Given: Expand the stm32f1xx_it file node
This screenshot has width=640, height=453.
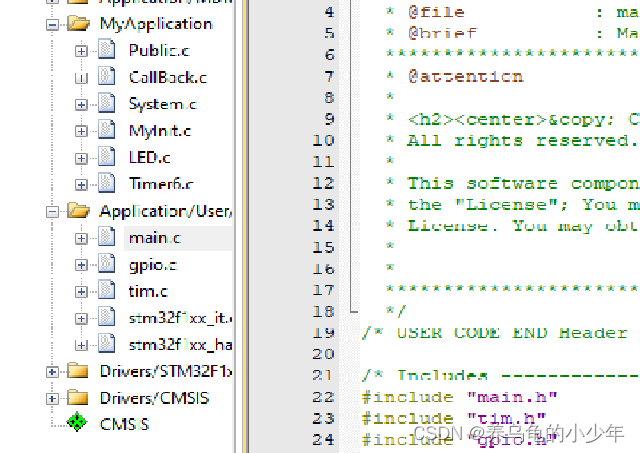Looking at the screenshot, I should pyautogui.click(x=81, y=318).
